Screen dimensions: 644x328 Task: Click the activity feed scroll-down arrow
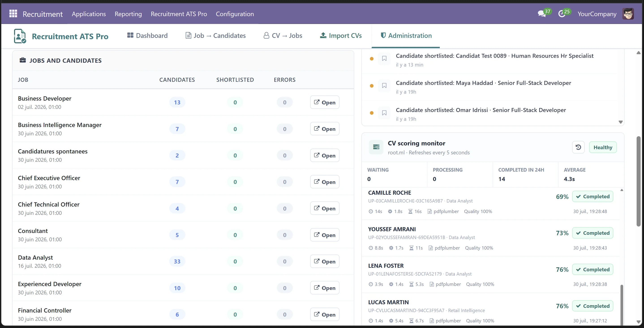pyautogui.click(x=620, y=122)
